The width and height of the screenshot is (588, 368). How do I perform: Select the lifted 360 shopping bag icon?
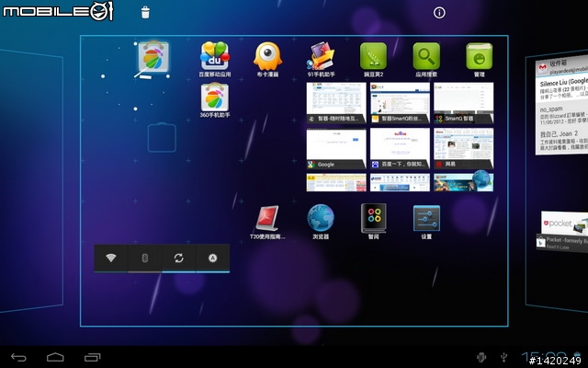pyautogui.click(x=153, y=57)
